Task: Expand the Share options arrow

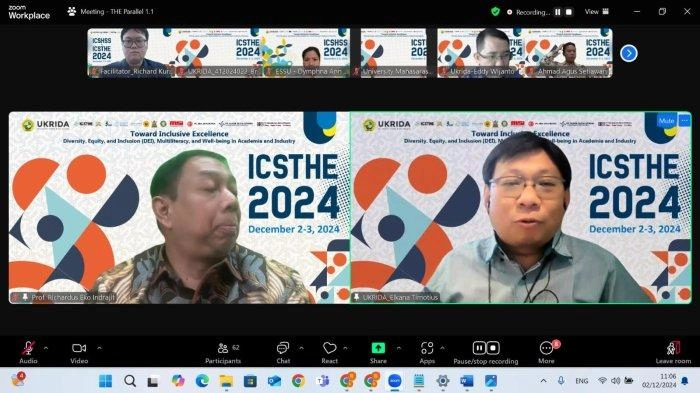Action: [x=399, y=348]
